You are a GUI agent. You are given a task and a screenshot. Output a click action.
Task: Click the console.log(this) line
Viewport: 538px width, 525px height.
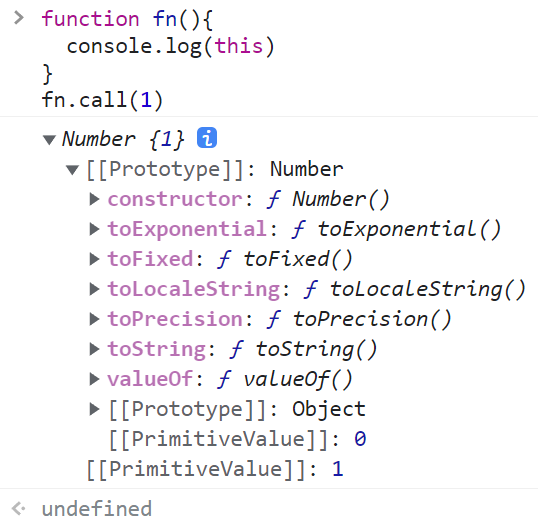coord(171,47)
